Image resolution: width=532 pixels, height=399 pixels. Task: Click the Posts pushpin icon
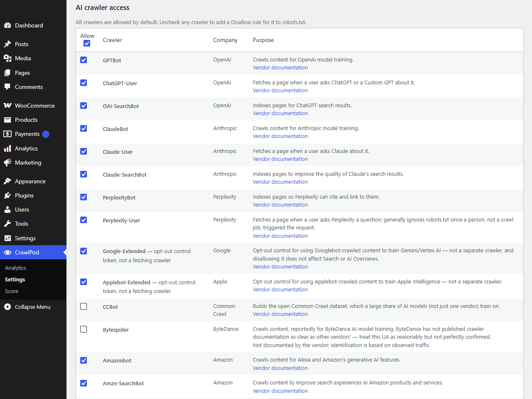pos(7,44)
